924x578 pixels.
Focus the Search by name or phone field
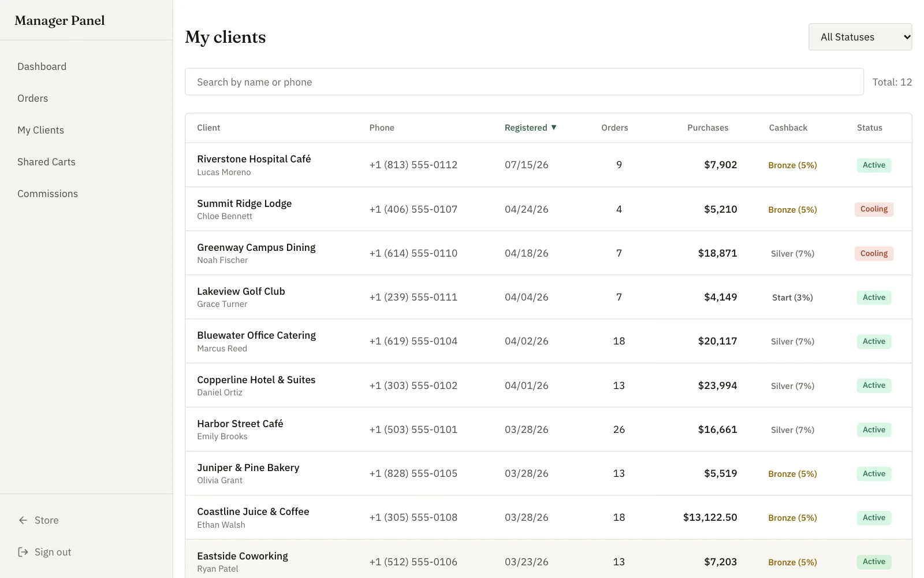[524, 82]
